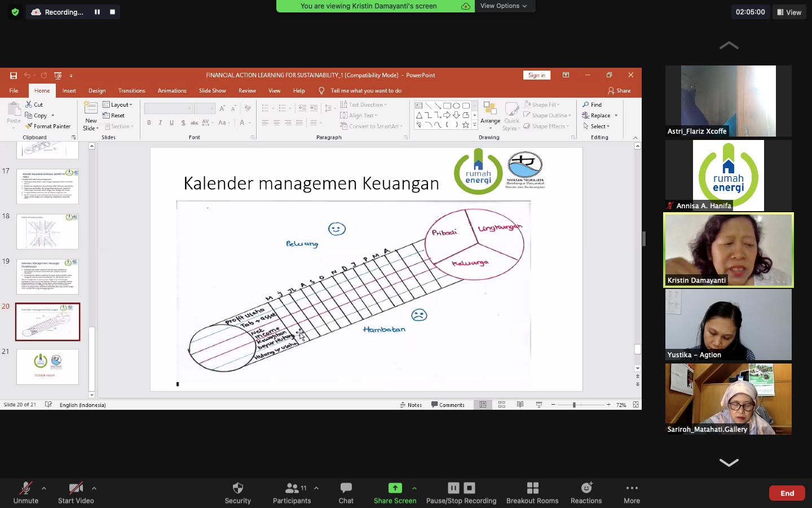Select slide 19 thumbnail
Viewport: 812px width, 508px height.
(x=47, y=277)
